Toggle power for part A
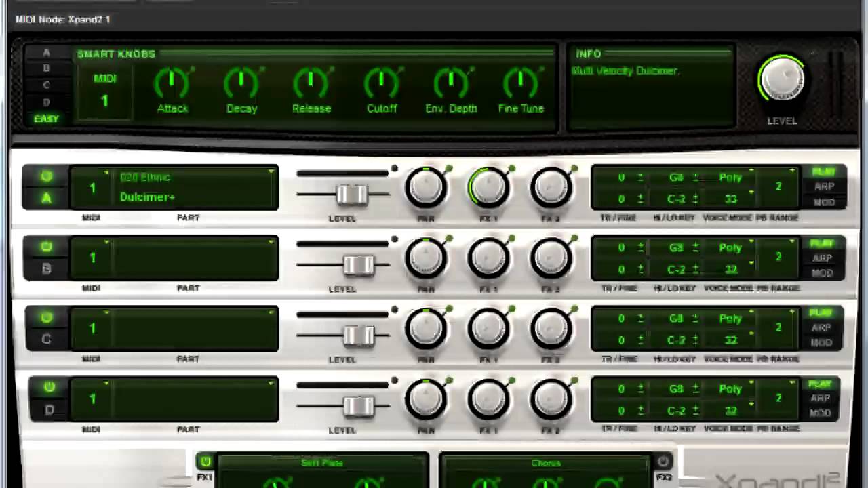This screenshot has width=868, height=488. tap(46, 176)
